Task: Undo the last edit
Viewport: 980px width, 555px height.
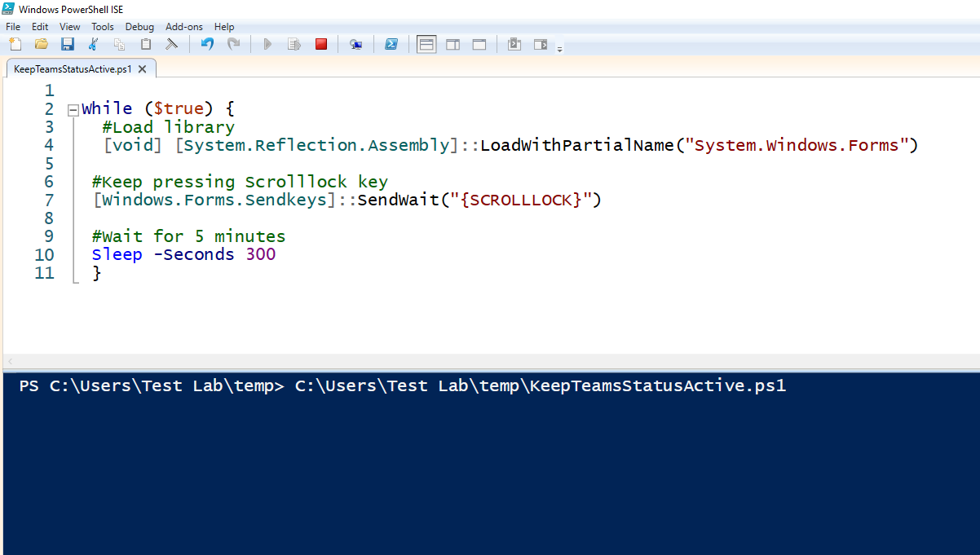Action: point(207,44)
